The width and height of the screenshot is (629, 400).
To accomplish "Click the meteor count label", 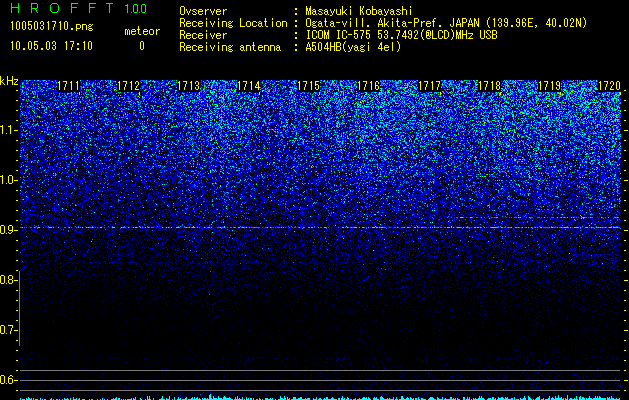I will (142, 31).
